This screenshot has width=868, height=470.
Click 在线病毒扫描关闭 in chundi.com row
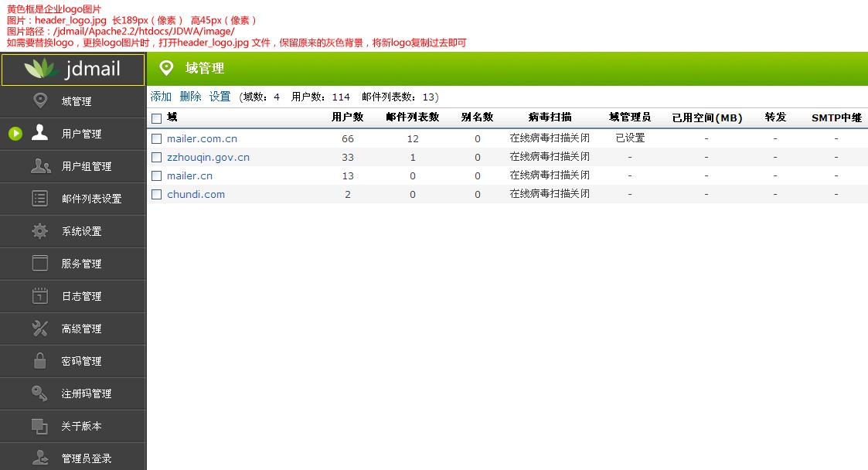(550, 194)
